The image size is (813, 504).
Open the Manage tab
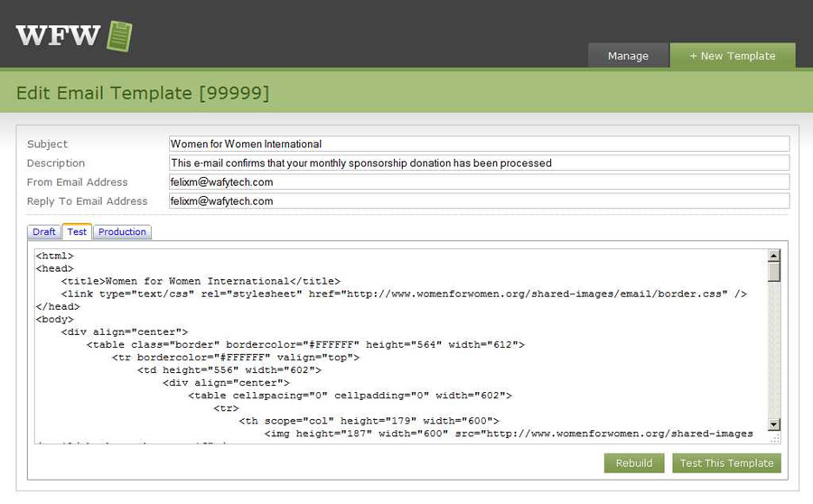click(628, 56)
